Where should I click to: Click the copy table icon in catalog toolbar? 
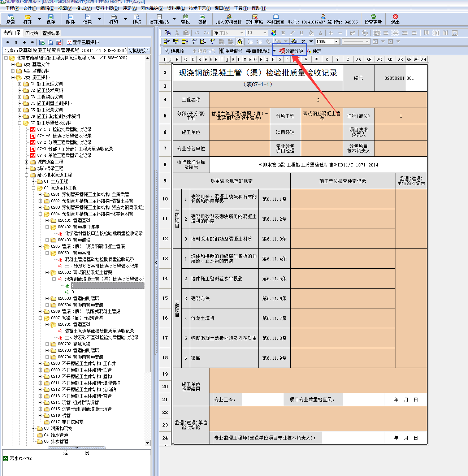tap(50, 42)
